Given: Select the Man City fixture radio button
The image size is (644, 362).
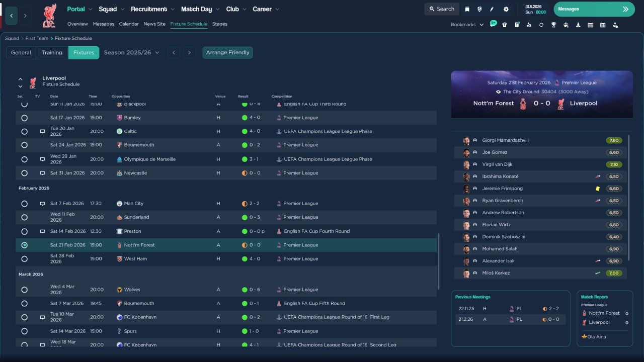Looking at the screenshot, I should coord(24,204).
